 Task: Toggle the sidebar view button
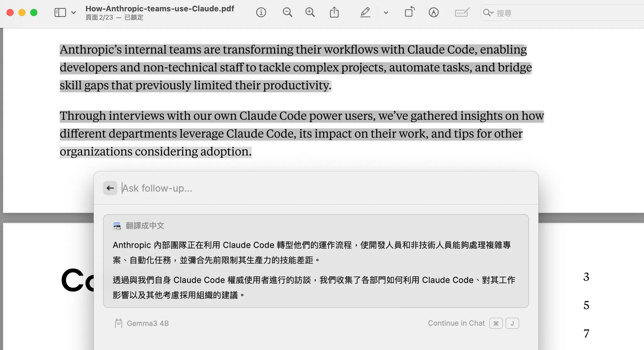pyautogui.click(x=60, y=13)
